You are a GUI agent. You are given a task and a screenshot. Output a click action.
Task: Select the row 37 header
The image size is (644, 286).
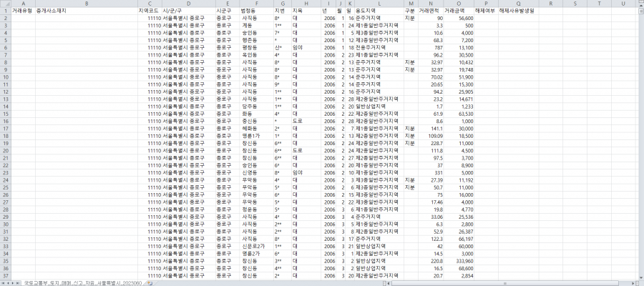tap(5, 276)
